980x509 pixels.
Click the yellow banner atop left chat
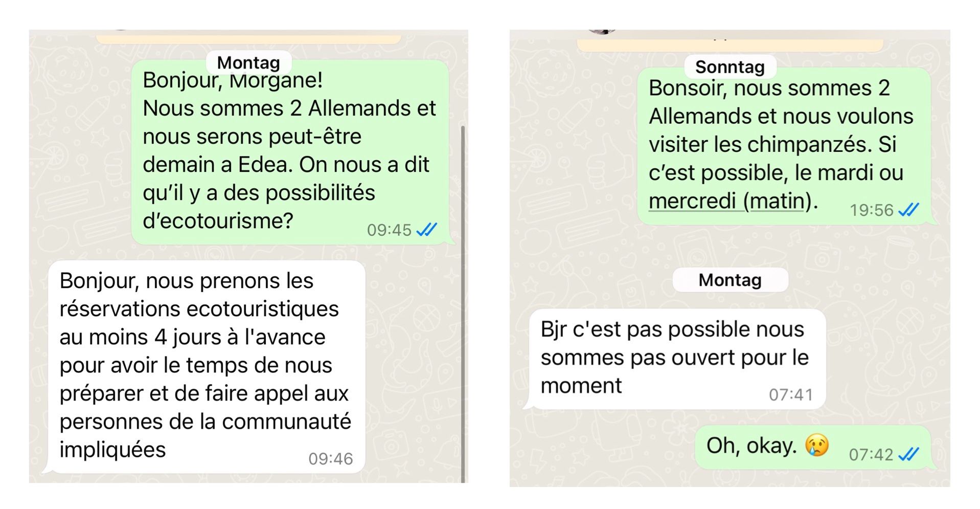pos(248,38)
